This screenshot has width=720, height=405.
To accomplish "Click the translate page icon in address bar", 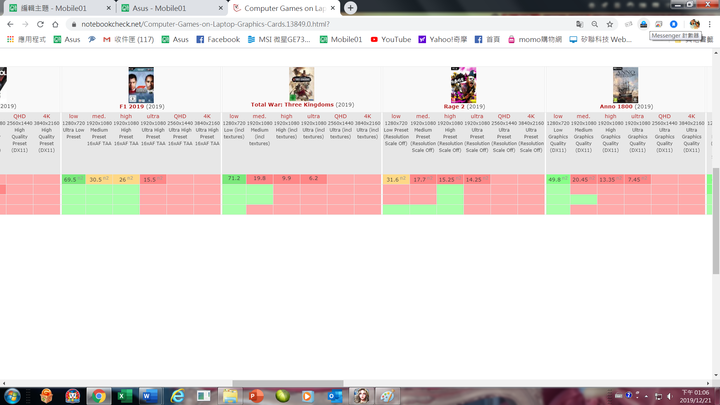I will click(x=579, y=24).
